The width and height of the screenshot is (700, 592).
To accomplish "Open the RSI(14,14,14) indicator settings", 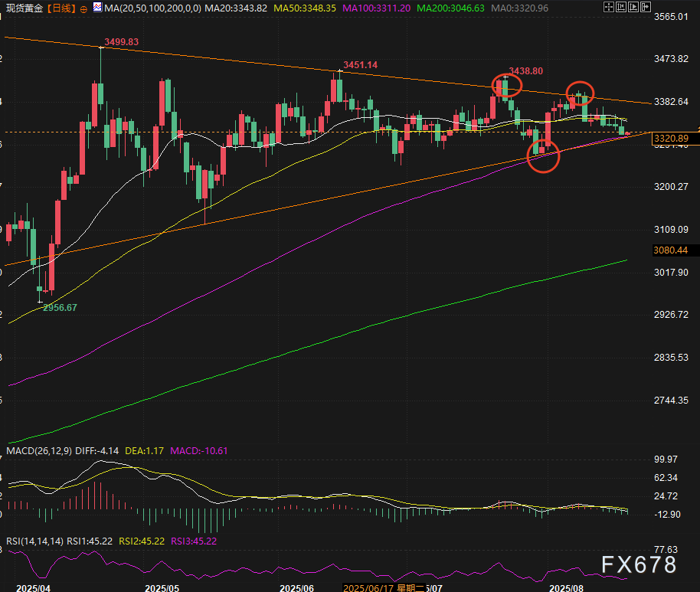I will (34, 541).
